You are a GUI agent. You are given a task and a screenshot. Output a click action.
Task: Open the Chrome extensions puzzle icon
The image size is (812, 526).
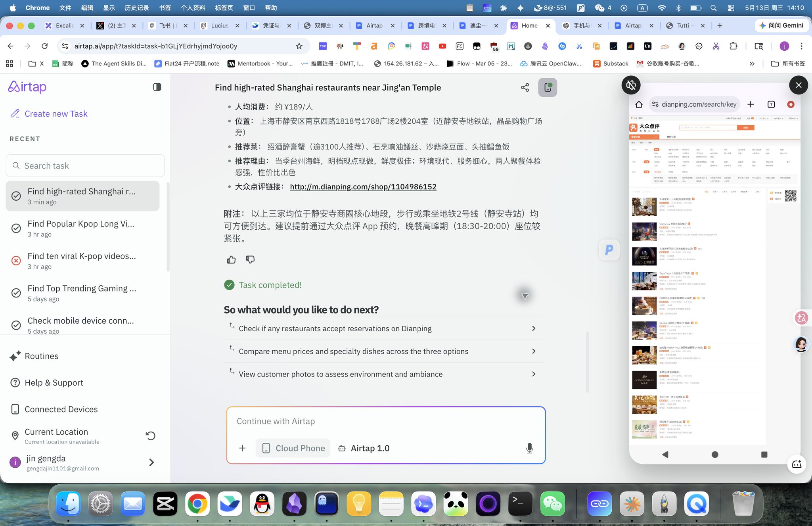click(x=733, y=46)
